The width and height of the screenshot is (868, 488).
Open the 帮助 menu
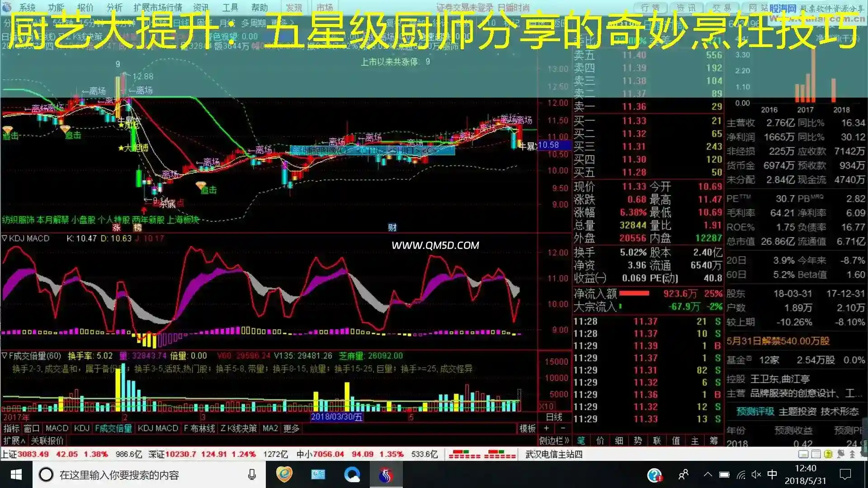point(259,7)
